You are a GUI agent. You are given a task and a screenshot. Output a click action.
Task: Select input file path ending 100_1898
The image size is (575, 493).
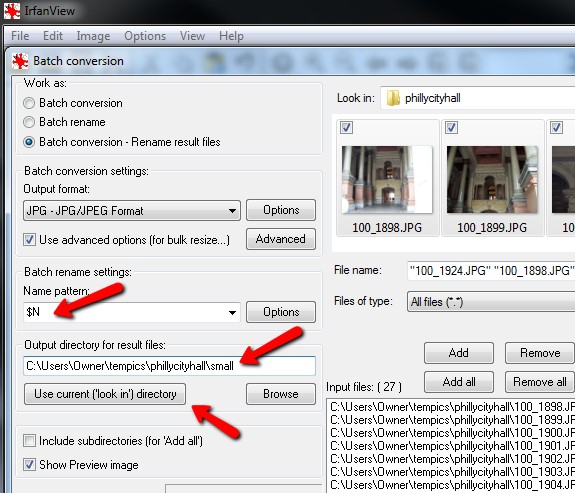click(x=452, y=407)
